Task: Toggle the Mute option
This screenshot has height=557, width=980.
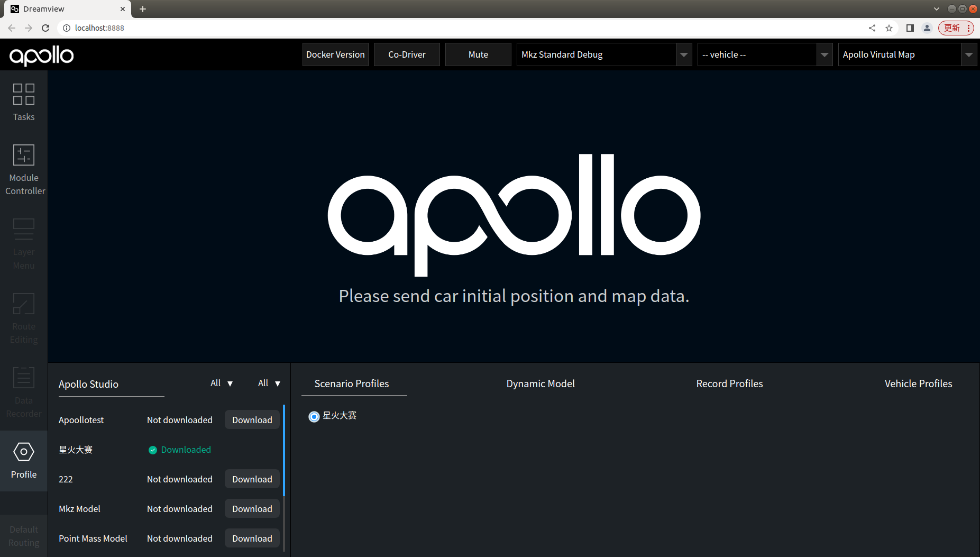Action: pos(478,54)
